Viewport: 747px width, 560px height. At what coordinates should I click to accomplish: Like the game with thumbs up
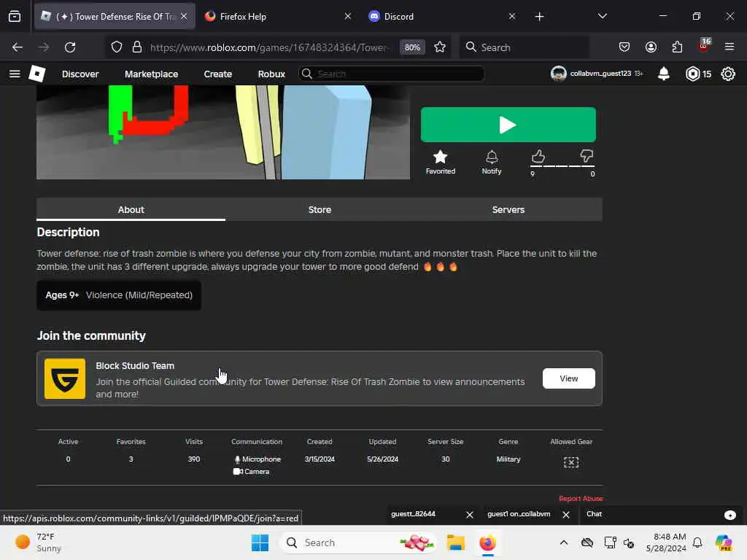coord(538,156)
